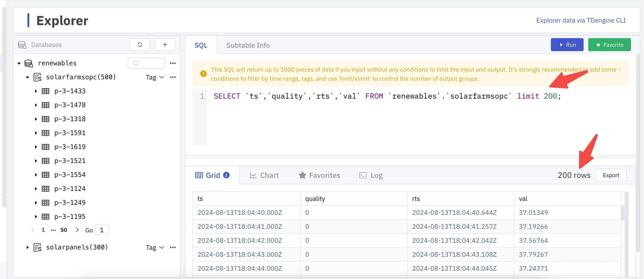
Task: Run the SQL query
Action: (567, 45)
